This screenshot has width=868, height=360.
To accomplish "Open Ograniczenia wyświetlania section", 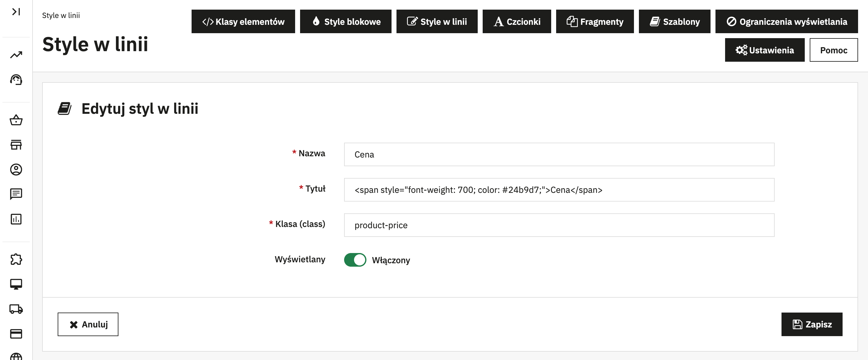I will [786, 22].
